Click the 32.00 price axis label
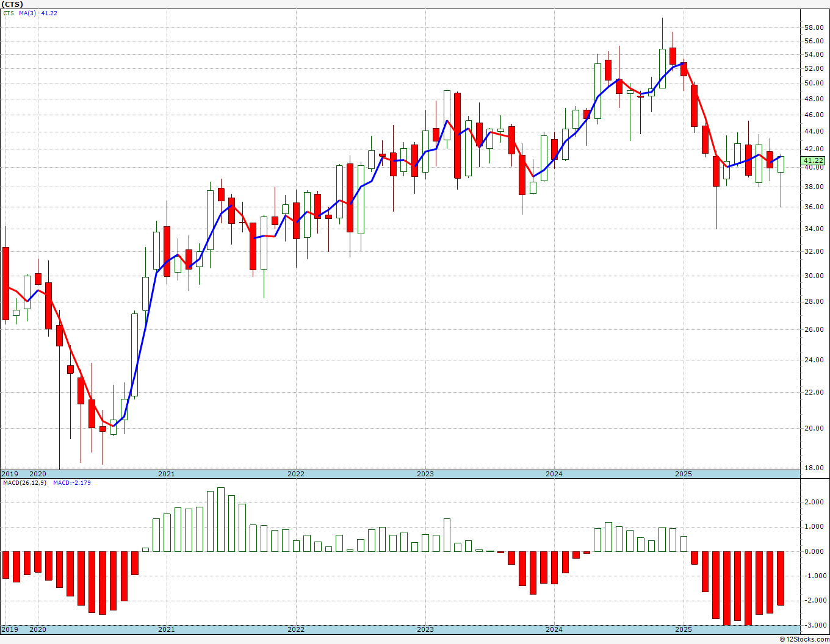The image size is (830, 644). pos(815,252)
